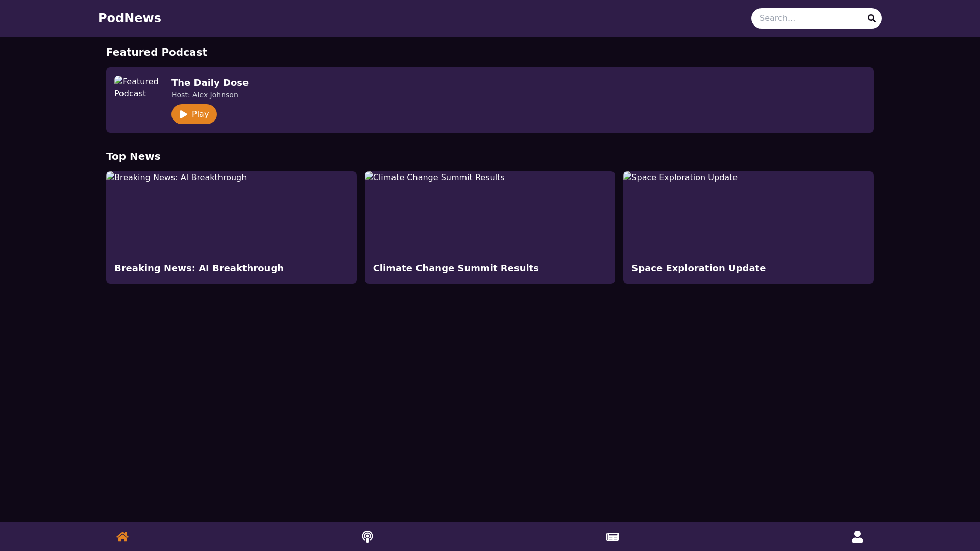980x551 pixels.
Task: Open the Podcasts section via microphone icon
Action: click(x=367, y=537)
